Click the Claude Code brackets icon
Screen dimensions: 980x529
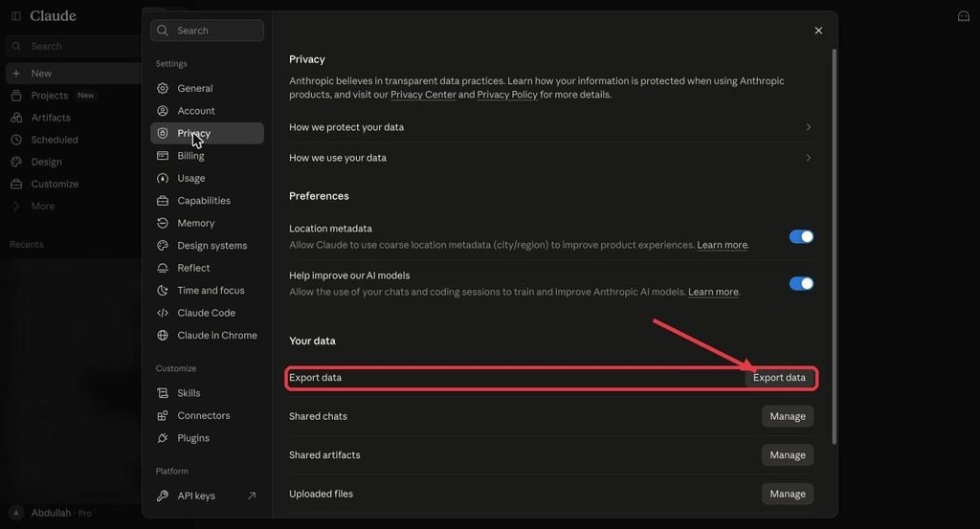(x=163, y=313)
